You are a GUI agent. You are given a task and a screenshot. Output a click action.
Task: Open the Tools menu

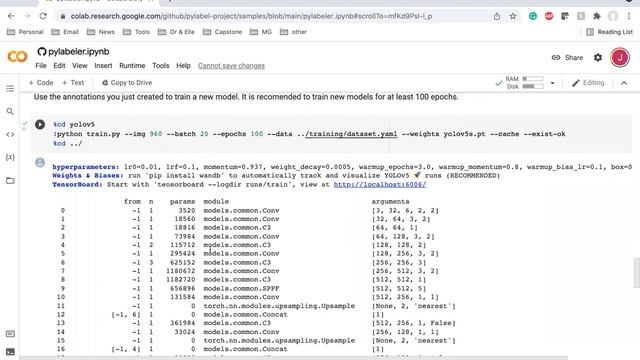point(160,66)
